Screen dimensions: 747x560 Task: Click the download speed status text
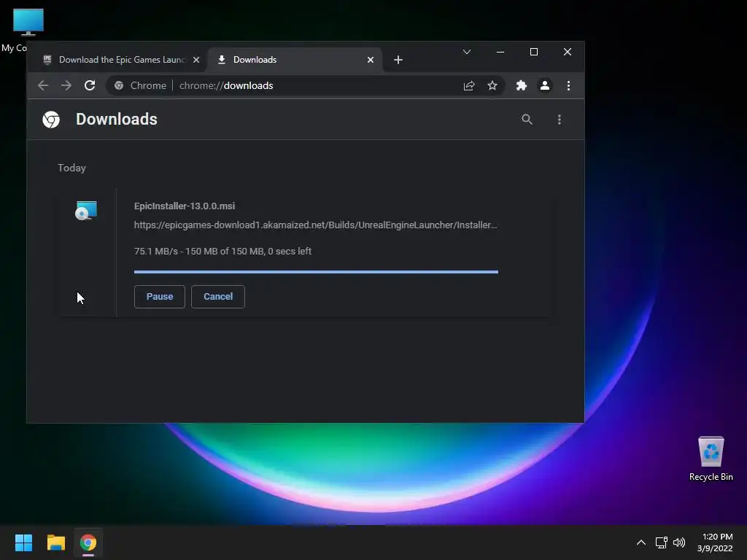point(222,252)
